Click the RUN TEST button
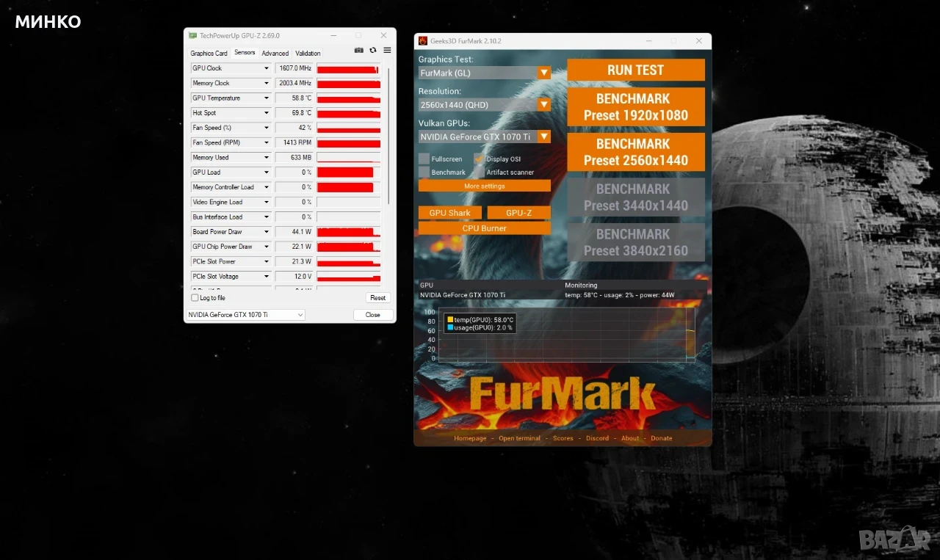 (636, 70)
